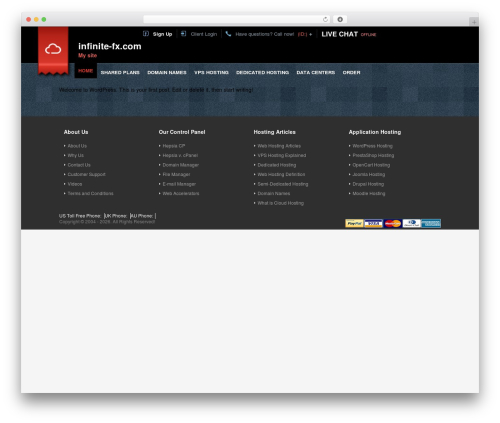Click the Our Control Panel heading

[182, 132]
